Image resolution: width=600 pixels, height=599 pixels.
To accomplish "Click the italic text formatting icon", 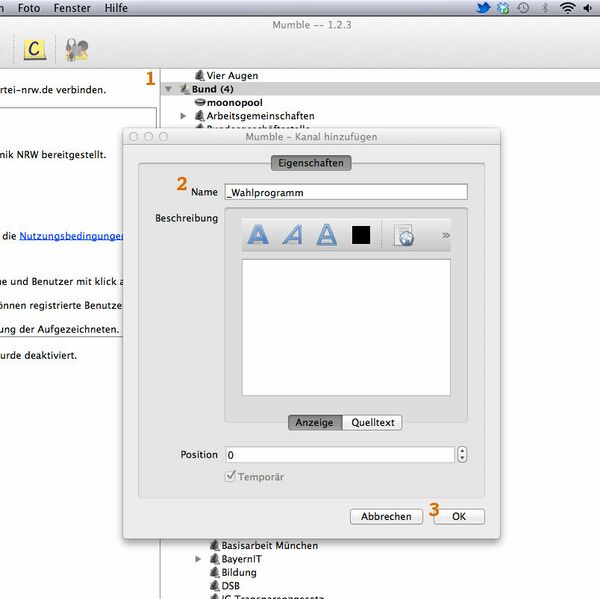I will pyautogui.click(x=292, y=235).
